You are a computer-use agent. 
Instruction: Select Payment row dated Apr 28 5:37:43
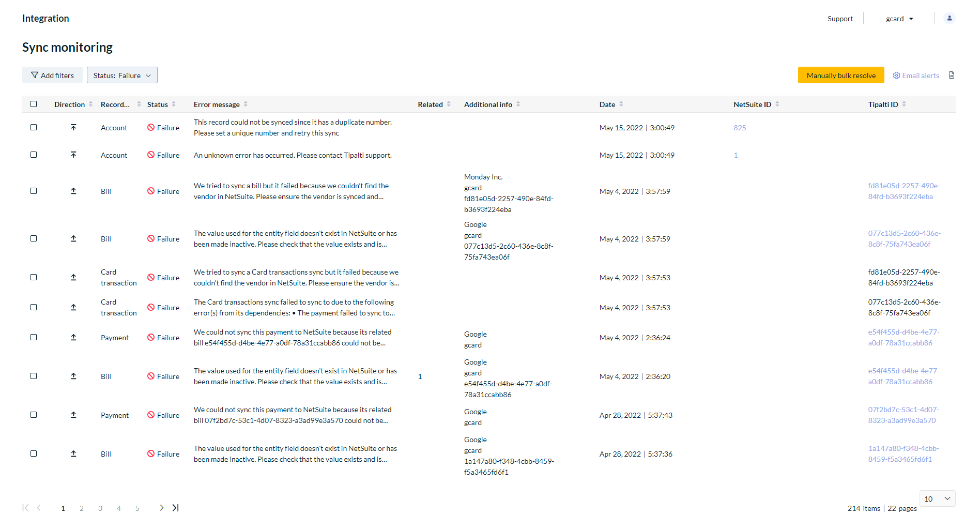(34, 415)
